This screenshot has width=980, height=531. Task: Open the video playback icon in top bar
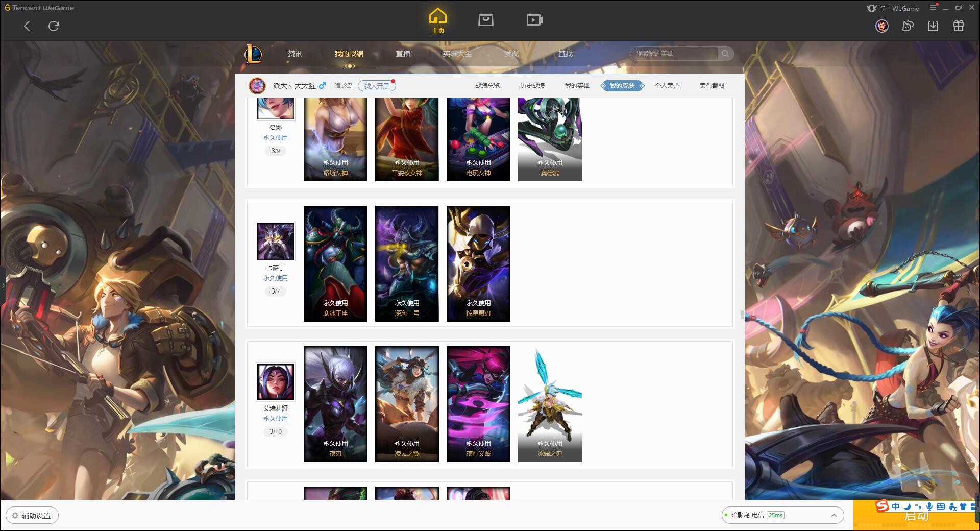click(534, 20)
